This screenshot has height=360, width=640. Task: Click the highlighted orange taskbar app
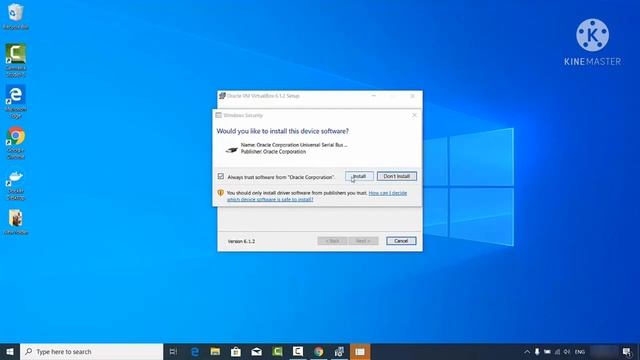pos(360,351)
